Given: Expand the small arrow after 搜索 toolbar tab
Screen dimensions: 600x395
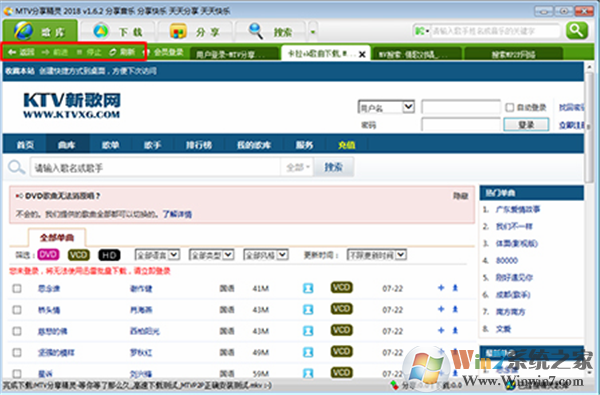Looking at the screenshot, I should pos(313,32).
